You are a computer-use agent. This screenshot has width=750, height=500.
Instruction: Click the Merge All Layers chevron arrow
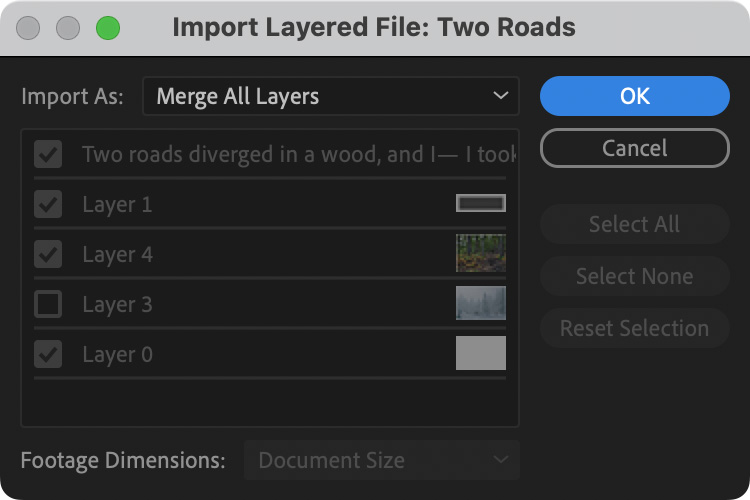coord(500,97)
